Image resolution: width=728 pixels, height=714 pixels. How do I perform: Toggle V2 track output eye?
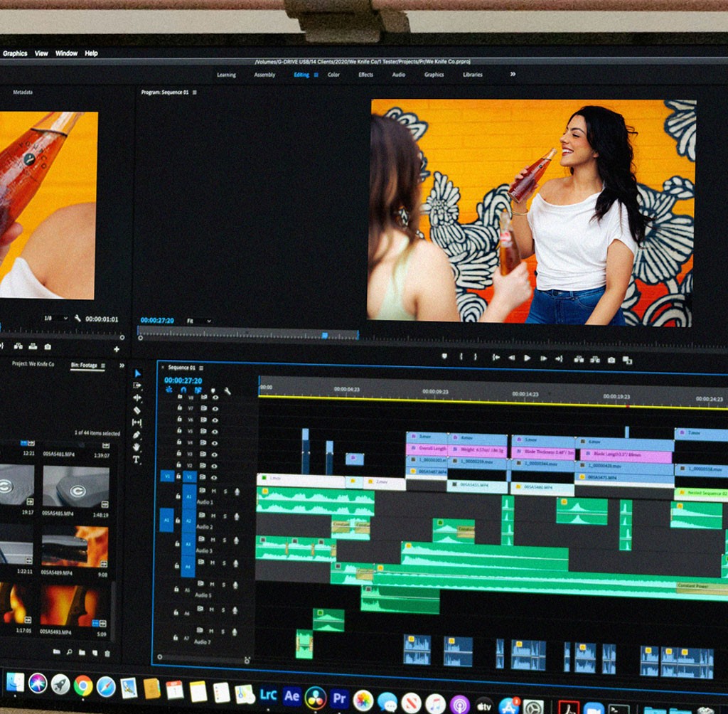pyautogui.click(x=214, y=466)
